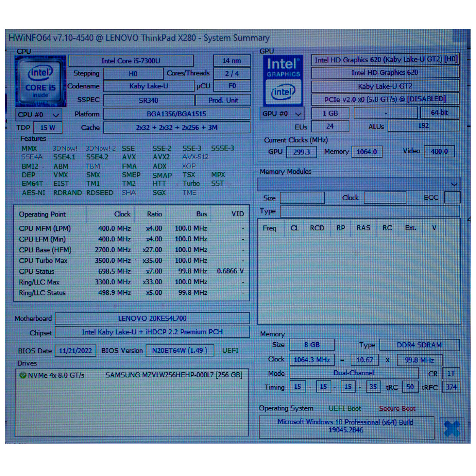Click the RDSEED feature label
Screen dimensions: 476x476
click(x=100, y=193)
